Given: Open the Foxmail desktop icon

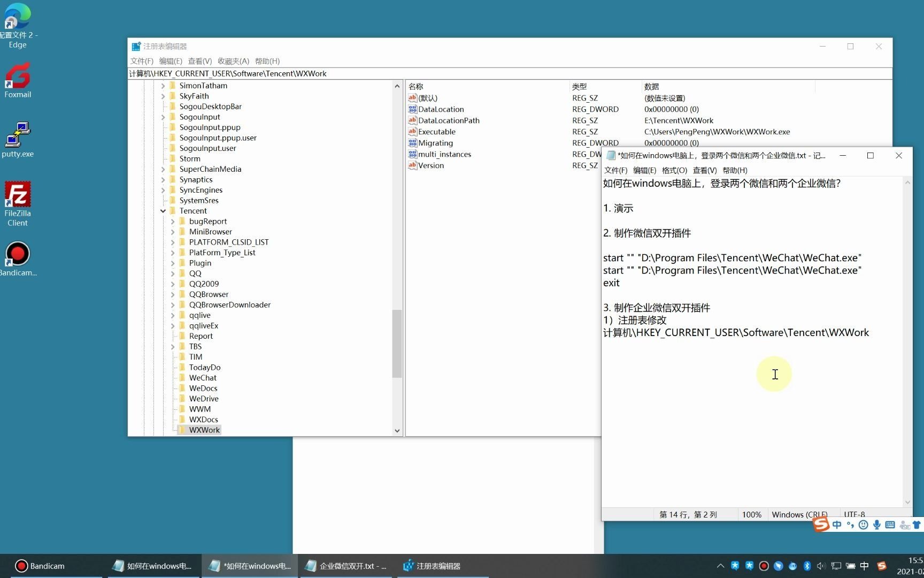Looking at the screenshot, I should (18, 80).
